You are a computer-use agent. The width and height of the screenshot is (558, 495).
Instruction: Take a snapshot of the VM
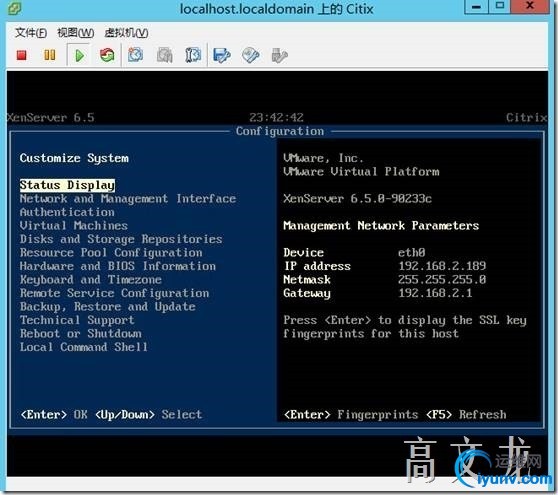[136, 55]
